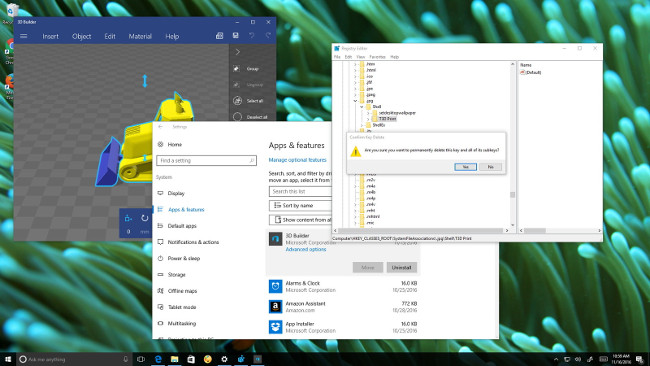Viewport: 650px width, 366px height.
Task: Open Offline maps in Settings sidebar
Action: [x=182, y=291]
